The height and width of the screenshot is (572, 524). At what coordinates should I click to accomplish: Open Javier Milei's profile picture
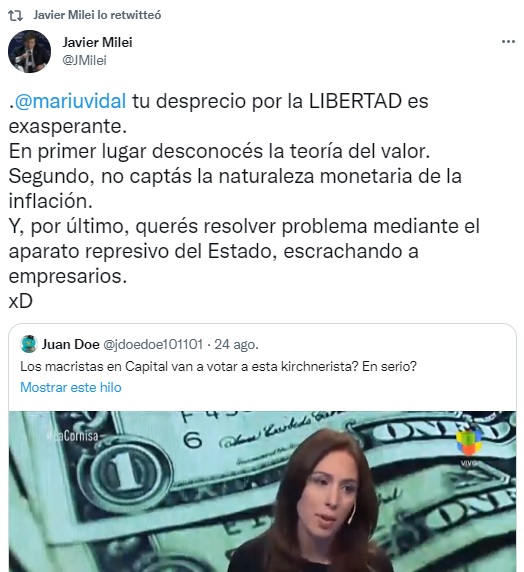(30, 51)
